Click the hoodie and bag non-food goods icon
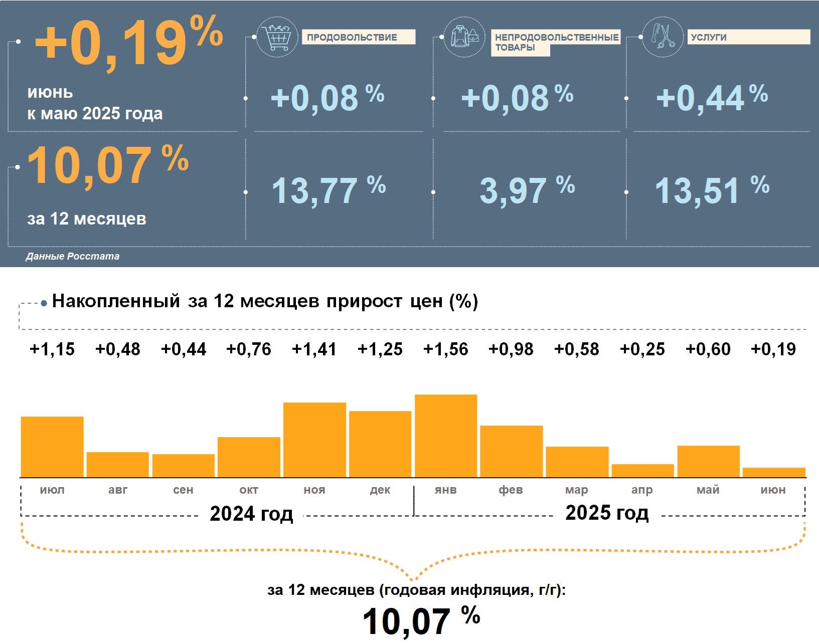819x644 pixels. (x=464, y=37)
